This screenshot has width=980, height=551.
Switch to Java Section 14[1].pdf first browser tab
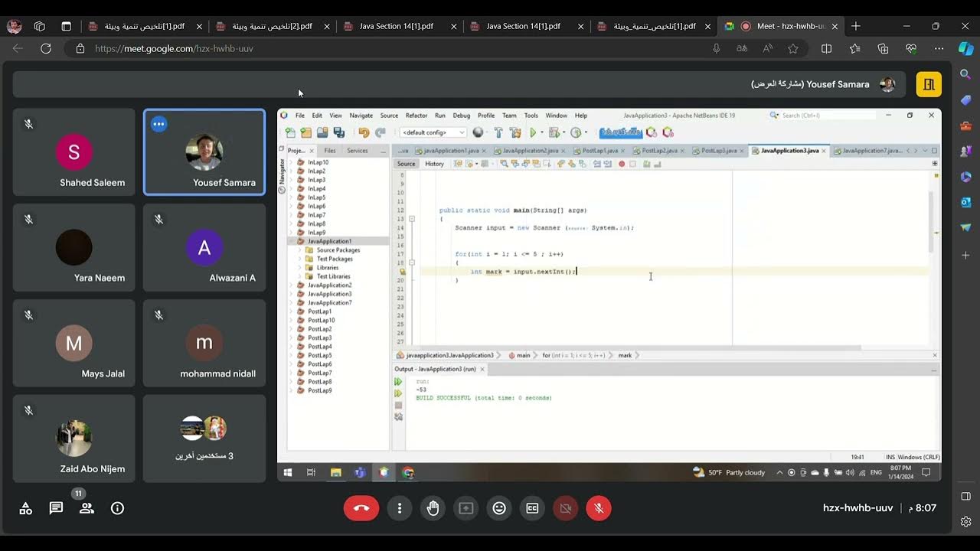[399, 26]
